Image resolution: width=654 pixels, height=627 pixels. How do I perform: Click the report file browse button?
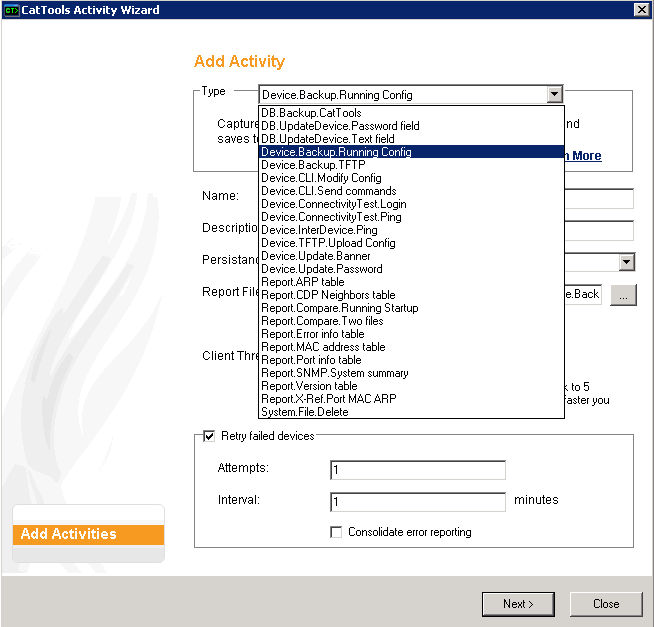[623, 295]
